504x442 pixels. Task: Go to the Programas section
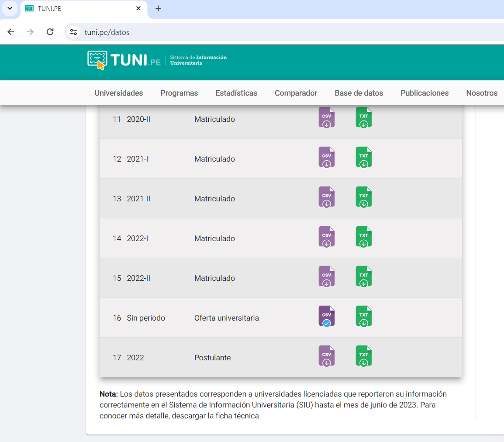(179, 93)
